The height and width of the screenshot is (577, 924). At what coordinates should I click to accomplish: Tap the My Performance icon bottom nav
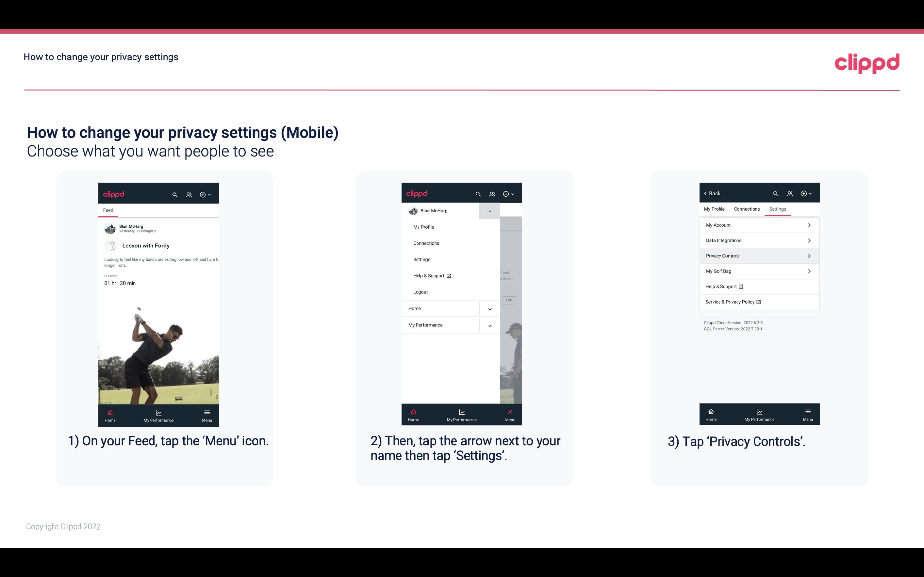pyautogui.click(x=158, y=415)
